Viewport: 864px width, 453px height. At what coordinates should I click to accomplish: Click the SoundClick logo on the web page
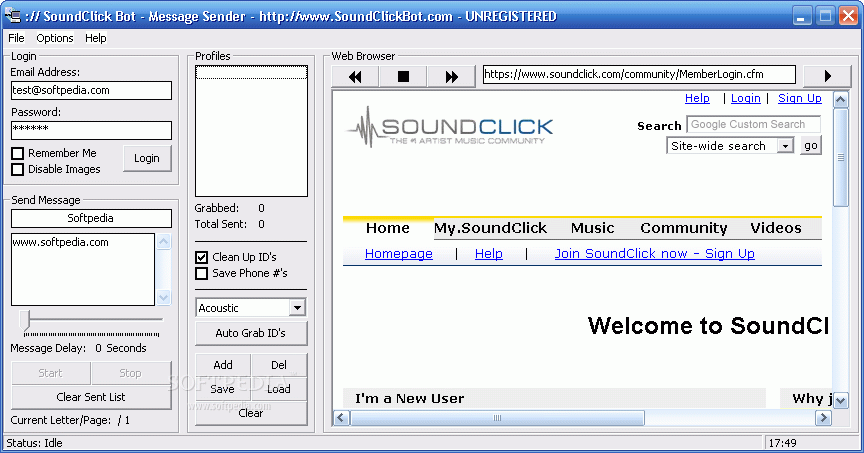(x=450, y=128)
